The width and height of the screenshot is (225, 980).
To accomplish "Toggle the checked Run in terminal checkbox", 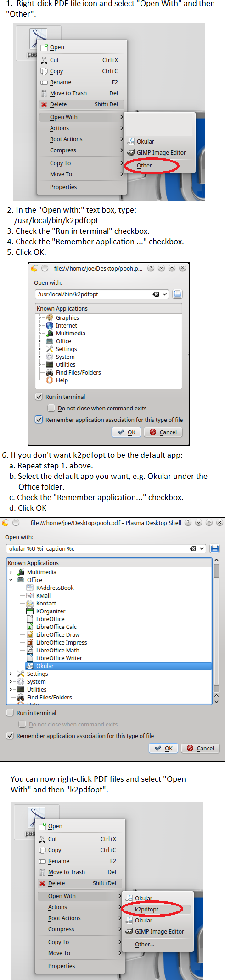I will pos(39,397).
